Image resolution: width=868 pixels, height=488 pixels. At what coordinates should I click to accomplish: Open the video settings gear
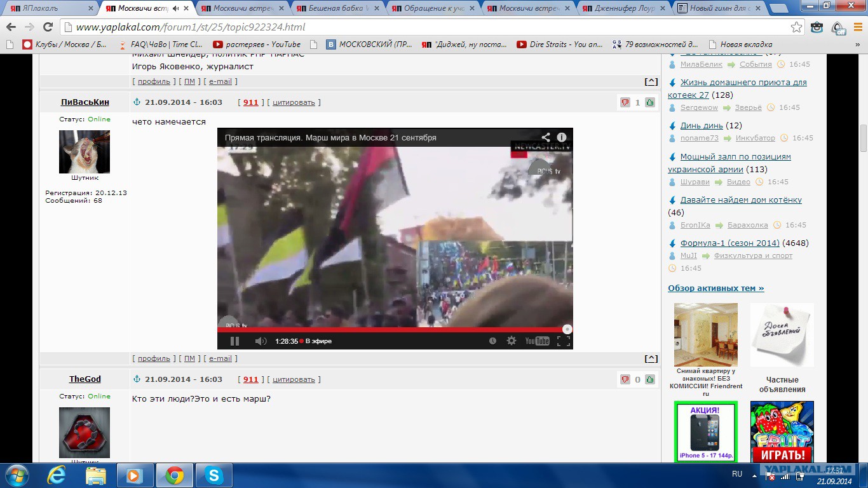pos(512,341)
